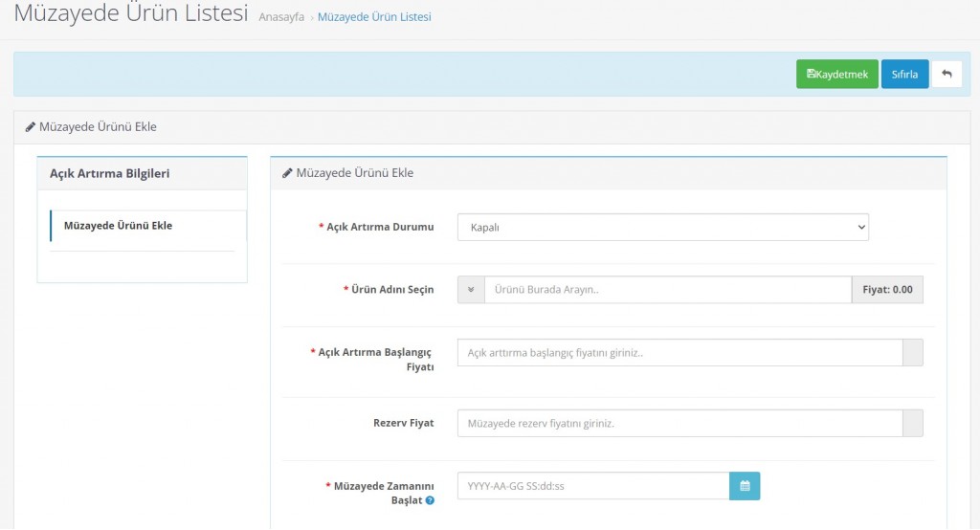
Task: Click pencil icon in inner form header
Action: click(x=287, y=173)
